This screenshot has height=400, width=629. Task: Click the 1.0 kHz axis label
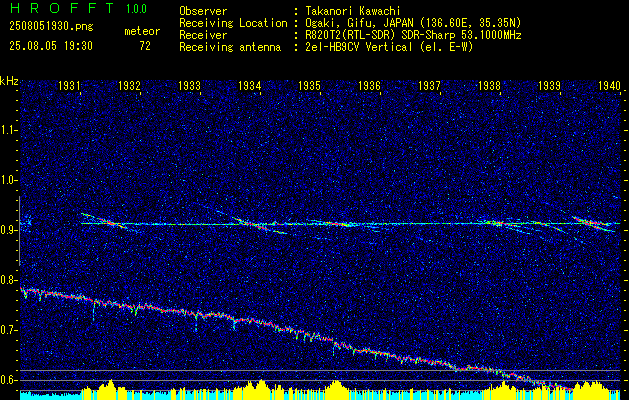(x=9, y=180)
